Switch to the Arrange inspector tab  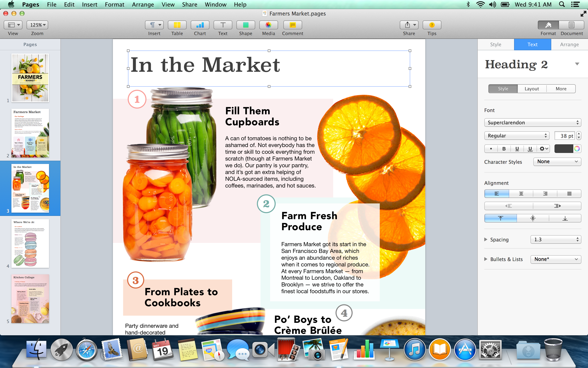(569, 45)
